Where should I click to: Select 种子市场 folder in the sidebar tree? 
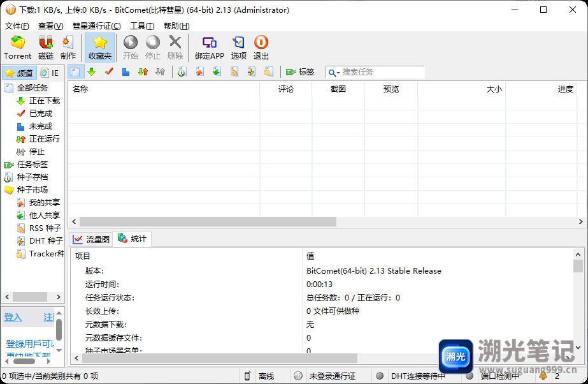(x=32, y=190)
